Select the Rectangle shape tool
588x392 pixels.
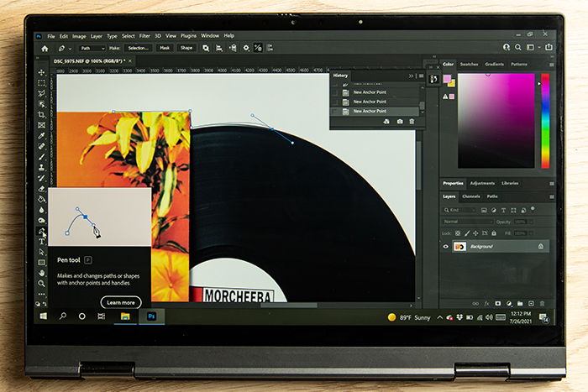pos(42,263)
